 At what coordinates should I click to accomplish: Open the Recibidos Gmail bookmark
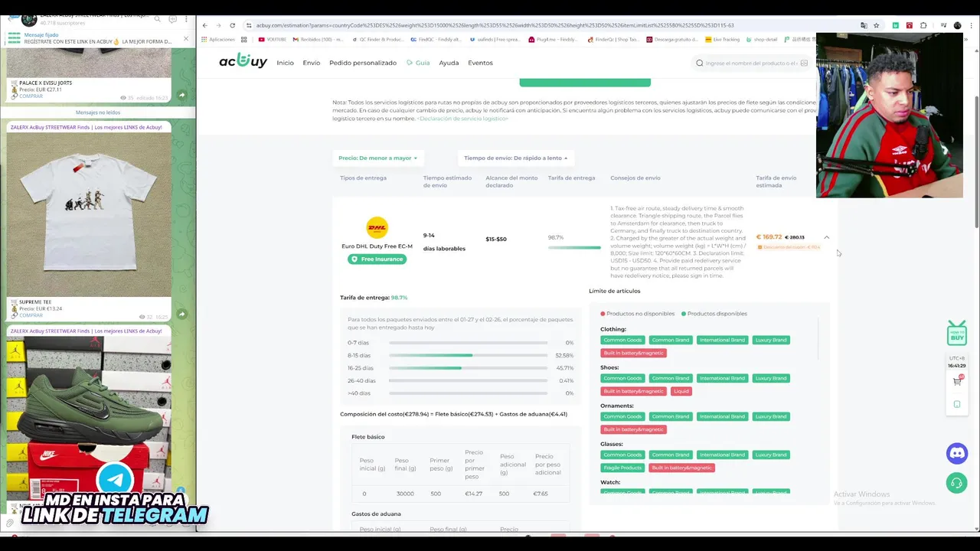[x=317, y=39]
